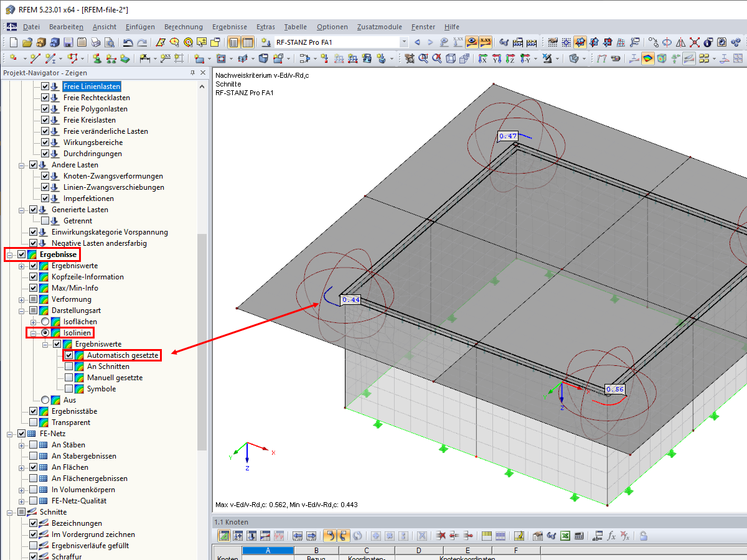
Task: Open the Berechnung menu
Action: click(184, 27)
